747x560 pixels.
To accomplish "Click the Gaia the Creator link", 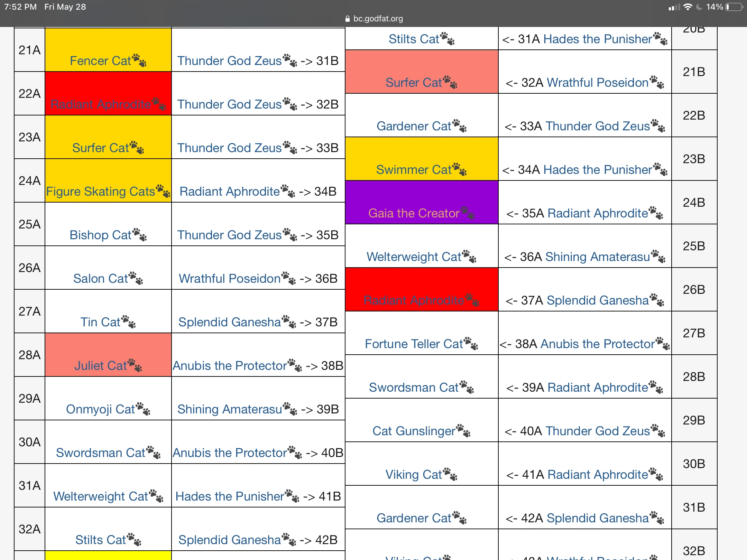I will (x=414, y=213).
